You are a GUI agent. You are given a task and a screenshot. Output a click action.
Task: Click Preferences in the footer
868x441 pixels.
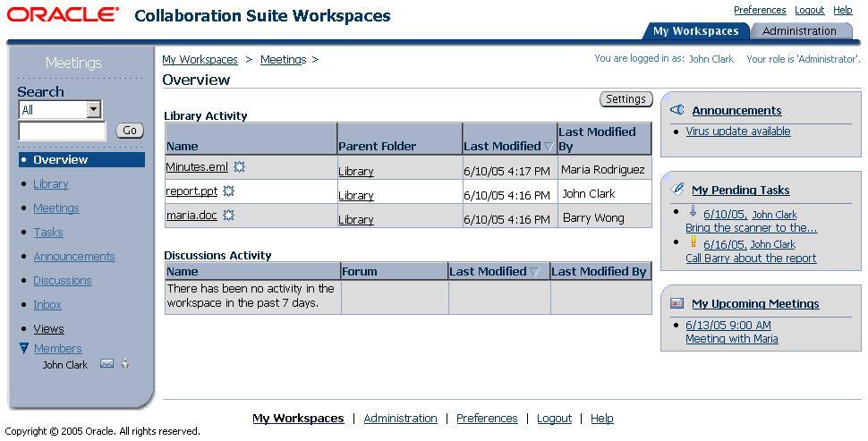click(487, 419)
